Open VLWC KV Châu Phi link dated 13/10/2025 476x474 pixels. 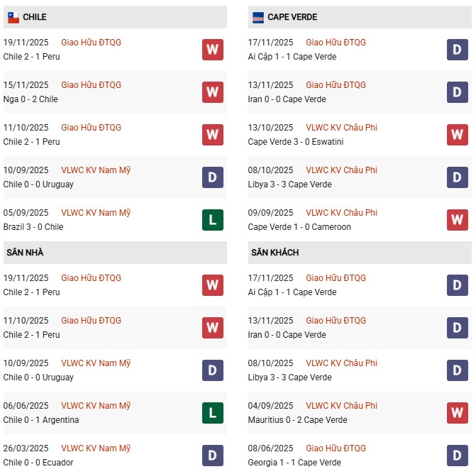[341, 128]
